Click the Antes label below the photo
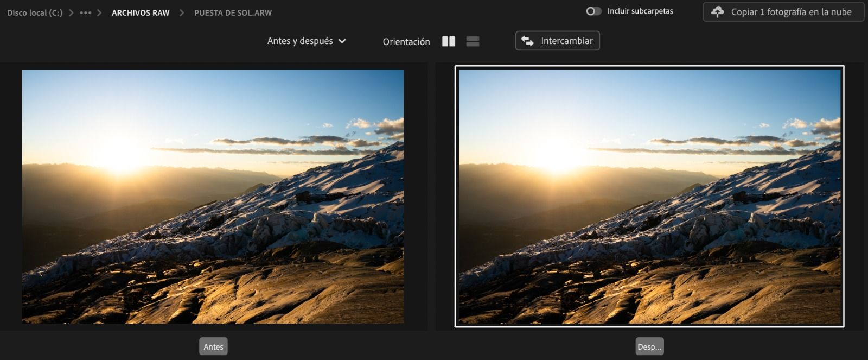Image resolution: width=868 pixels, height=360 pixels. pyautogui.click(x=213, y=346)
